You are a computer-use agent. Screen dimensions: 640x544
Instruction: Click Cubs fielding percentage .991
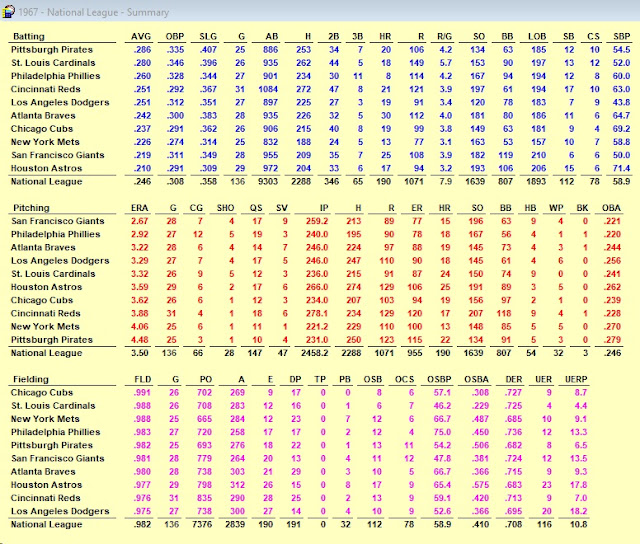coord(142,393)
